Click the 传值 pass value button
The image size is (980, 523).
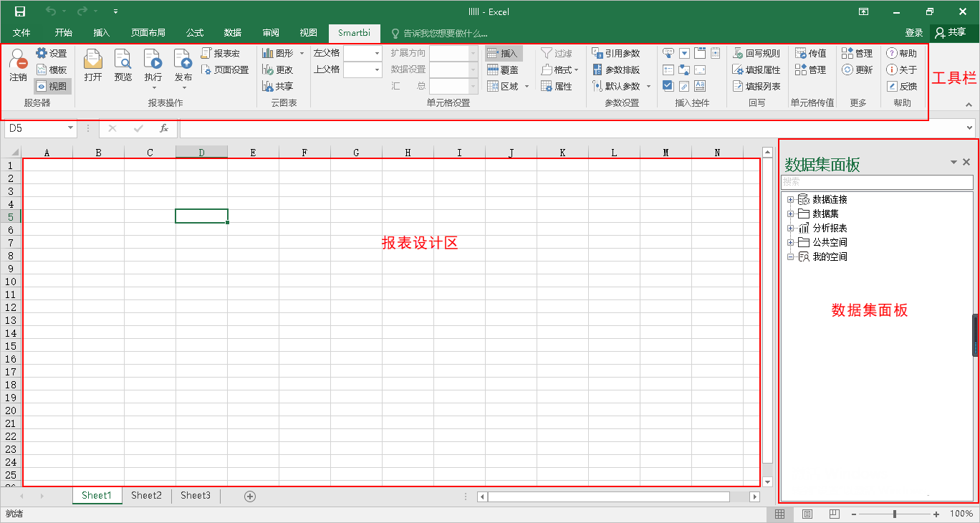tap(811, 53)
